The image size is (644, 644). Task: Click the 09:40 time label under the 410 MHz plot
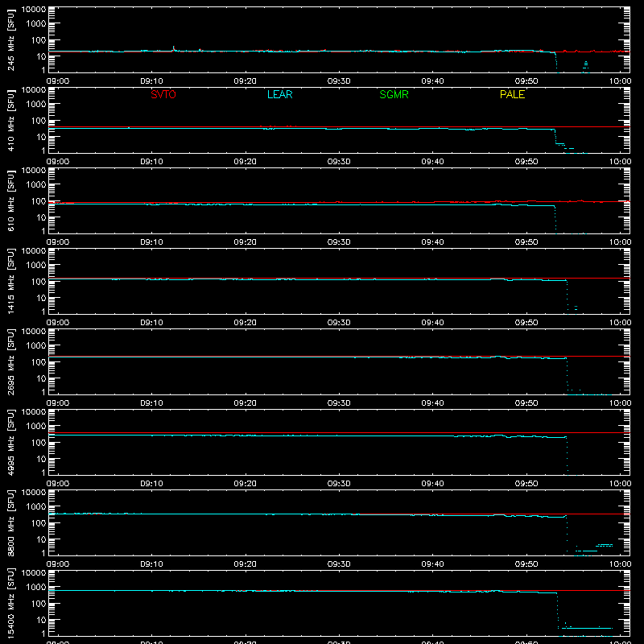pos(432,162)
